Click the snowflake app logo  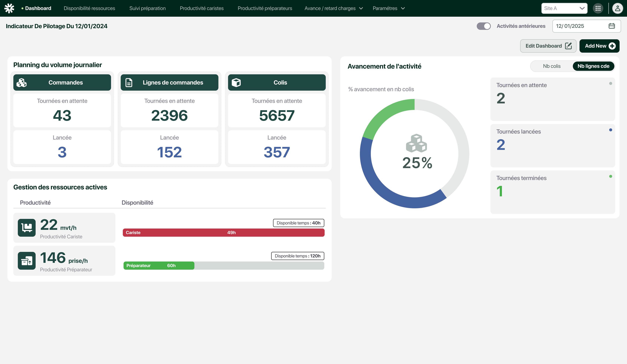point(9,8)
